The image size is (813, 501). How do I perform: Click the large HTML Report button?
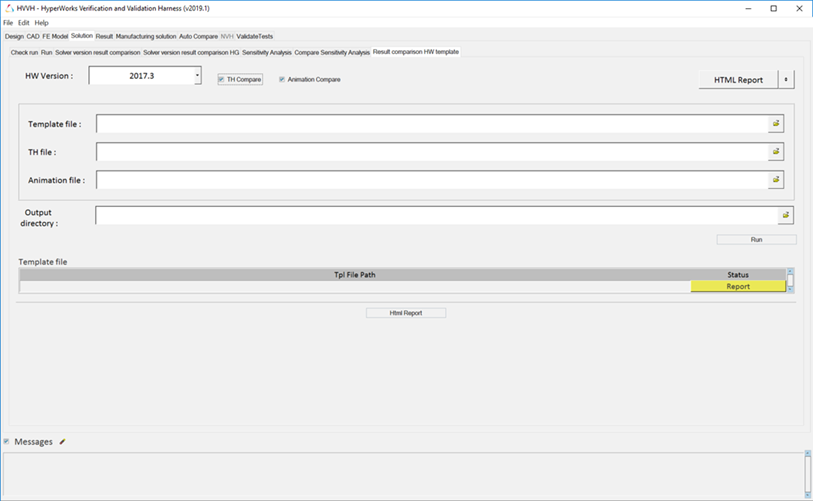point(738,80)
